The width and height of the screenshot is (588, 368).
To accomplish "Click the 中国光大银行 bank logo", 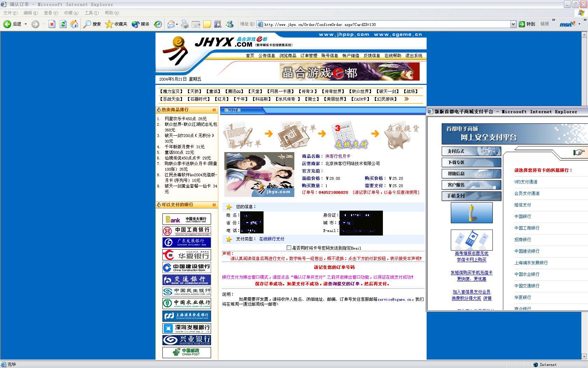I will point(187,219).
